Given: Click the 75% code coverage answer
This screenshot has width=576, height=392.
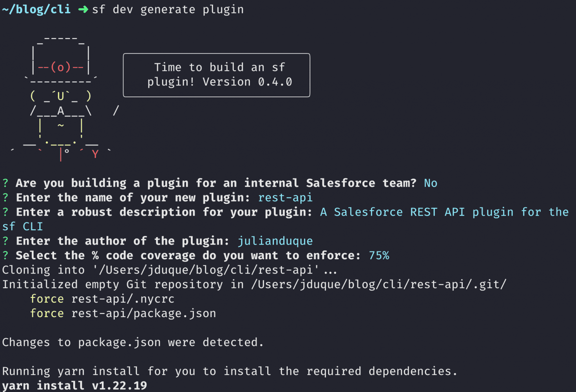Looking at the screenshot, I should tap(379, 256).
